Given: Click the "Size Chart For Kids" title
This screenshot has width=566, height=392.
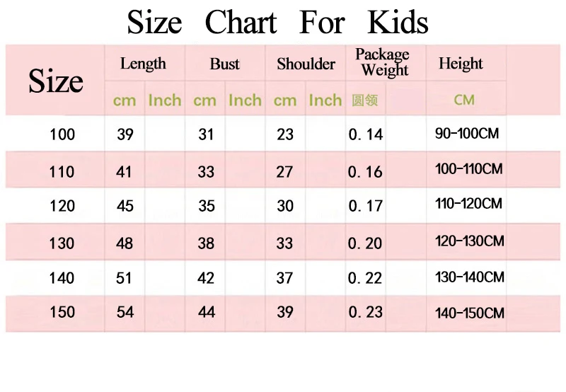Looking at the screenshot, I should [277, 22].
